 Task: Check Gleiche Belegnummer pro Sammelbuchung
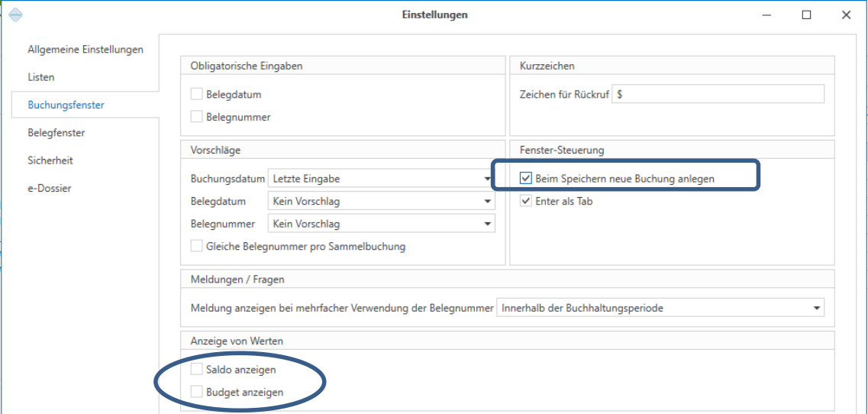196,246
